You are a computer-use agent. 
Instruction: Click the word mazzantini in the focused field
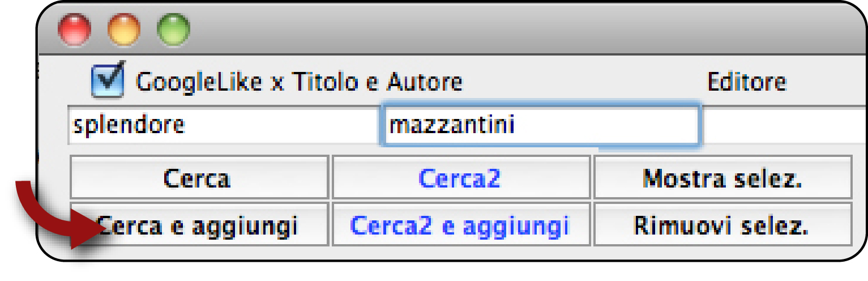click(452, 124)
